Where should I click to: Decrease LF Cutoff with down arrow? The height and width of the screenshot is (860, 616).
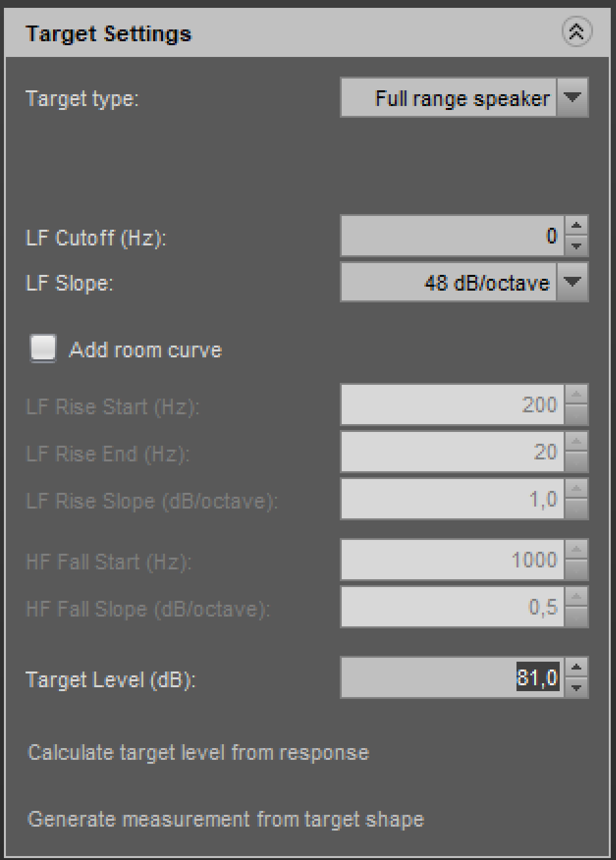point(577,245)
